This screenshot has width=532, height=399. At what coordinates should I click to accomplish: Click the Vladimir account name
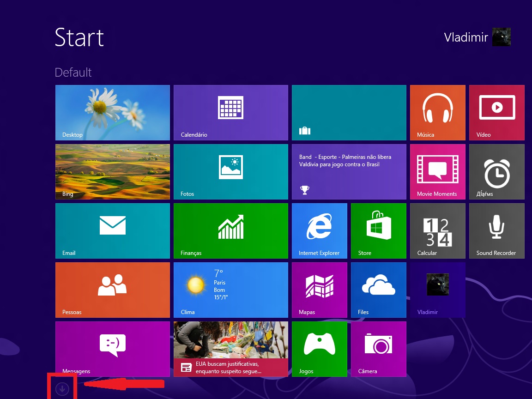point(466,37)
